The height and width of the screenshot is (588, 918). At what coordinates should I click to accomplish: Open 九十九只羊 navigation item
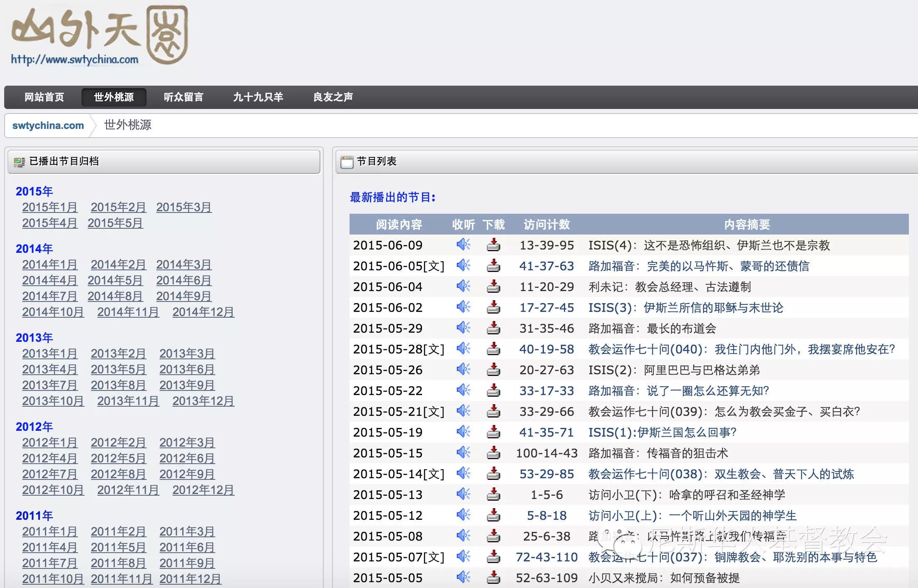(x=258, y=97)
